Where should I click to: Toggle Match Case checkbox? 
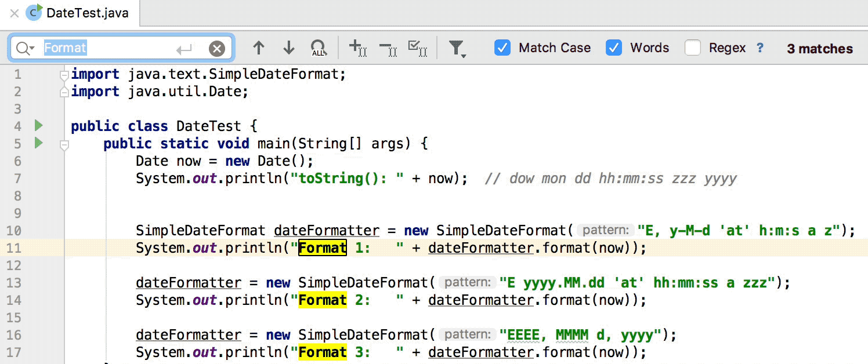point(502,48)
